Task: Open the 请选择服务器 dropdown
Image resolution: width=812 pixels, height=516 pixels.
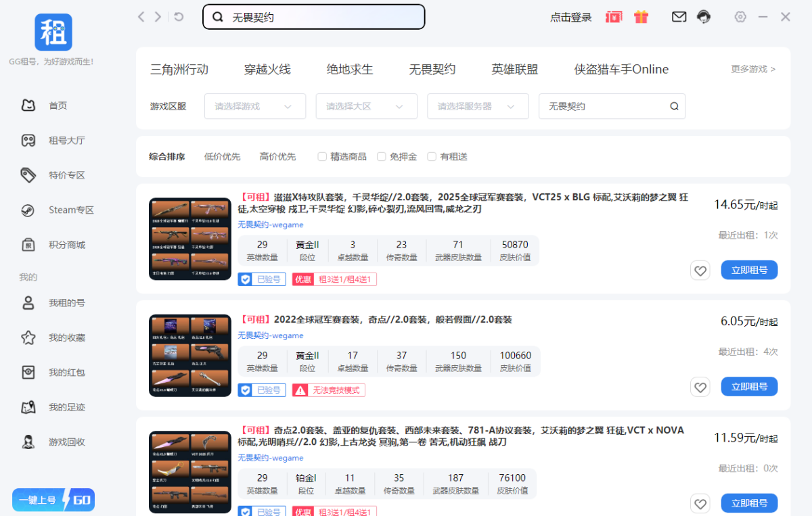Action: (x=478, y=106)
